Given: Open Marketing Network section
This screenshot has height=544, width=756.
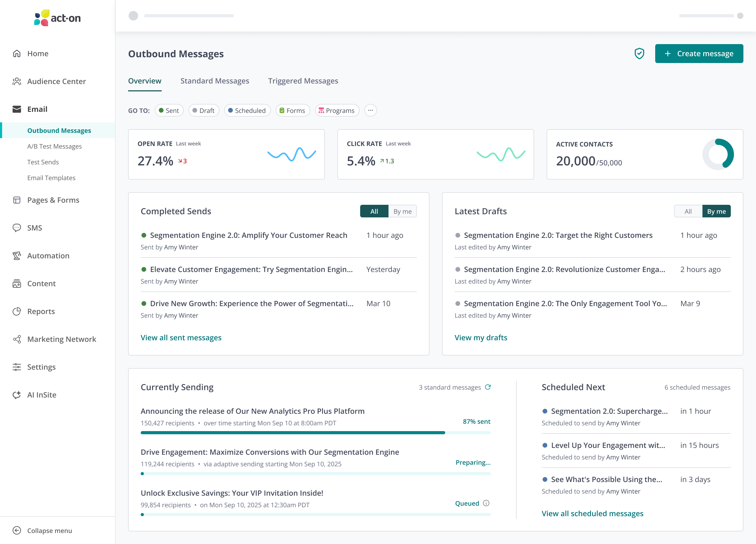Looking at the screenshot, I should pos(54,339).
